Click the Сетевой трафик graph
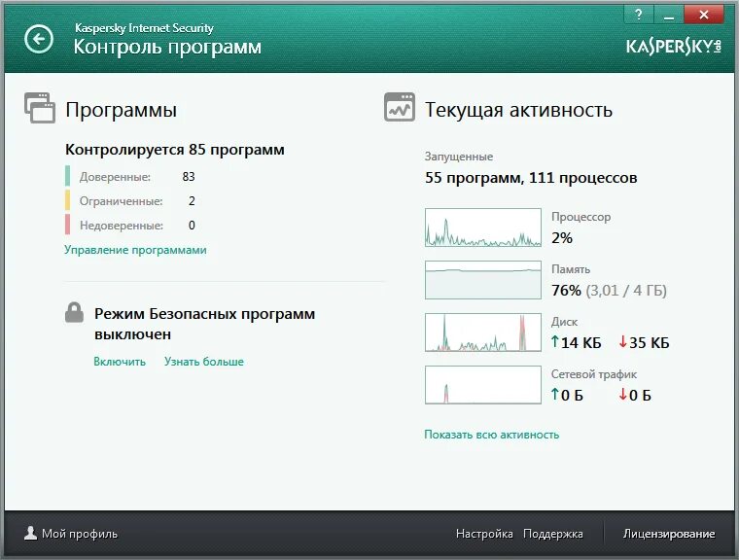This screenshot has width=739, height=560. point(483,385)
